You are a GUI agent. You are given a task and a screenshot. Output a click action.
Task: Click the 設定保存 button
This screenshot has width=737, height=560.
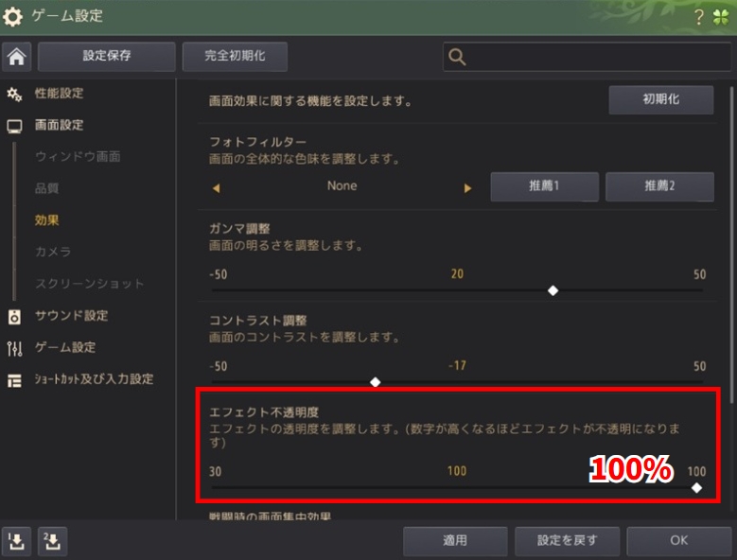[x=107, y=57]
